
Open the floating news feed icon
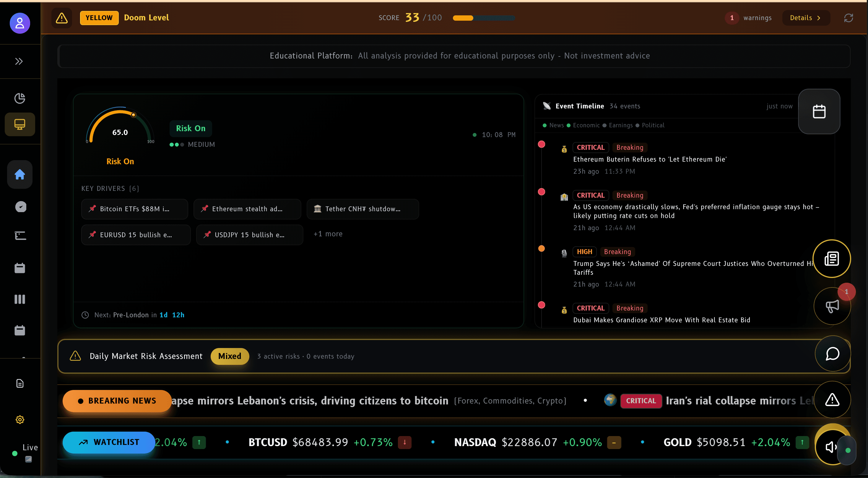click(832, 258)
